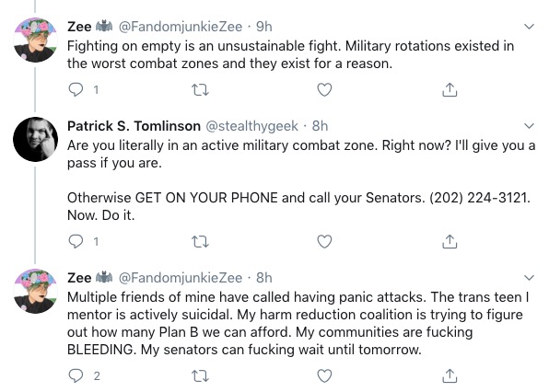Share Zee's 9h tweet via share icon

450,89
